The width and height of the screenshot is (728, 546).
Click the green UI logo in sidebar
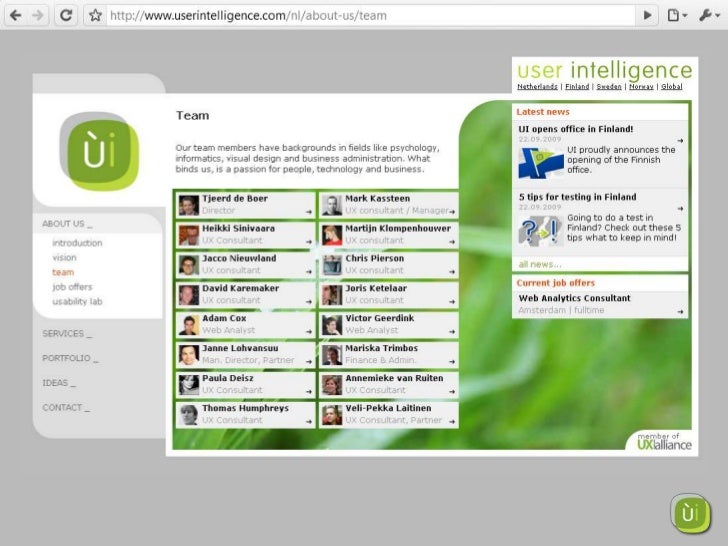coord(99,151)
